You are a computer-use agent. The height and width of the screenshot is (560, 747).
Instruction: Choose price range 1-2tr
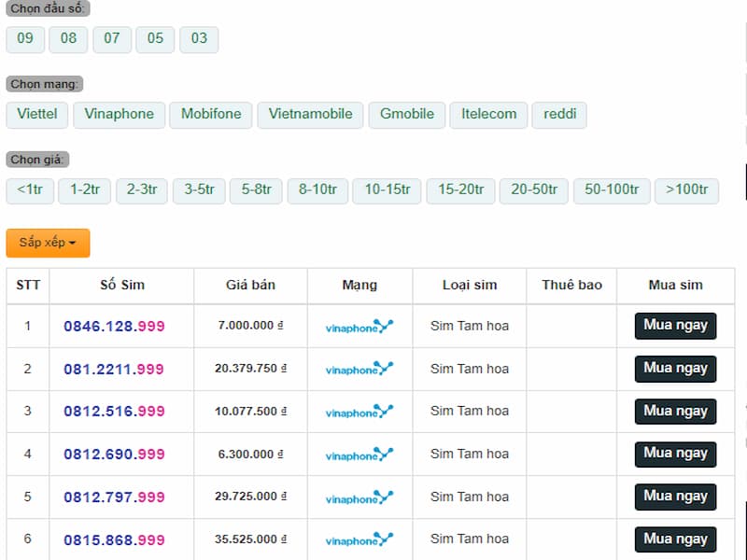(85, 190)
